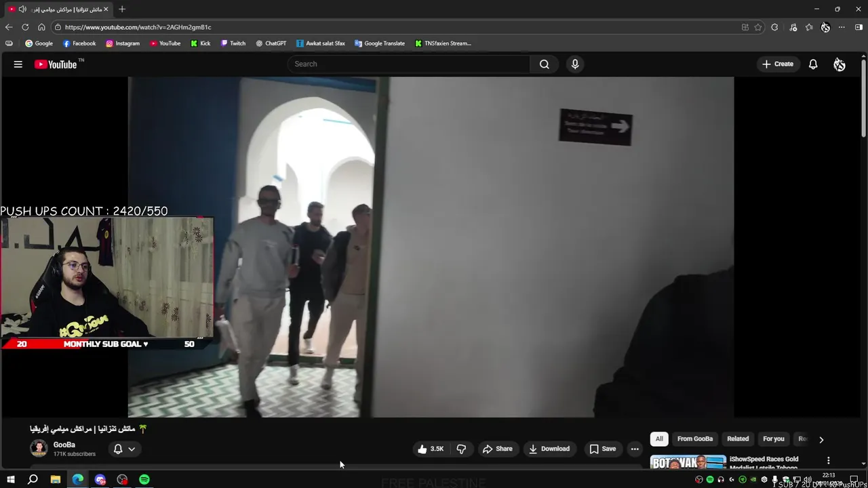868x488 pixels.
Task: Open the Kick bookmark
Action: (x=201, y=43)
